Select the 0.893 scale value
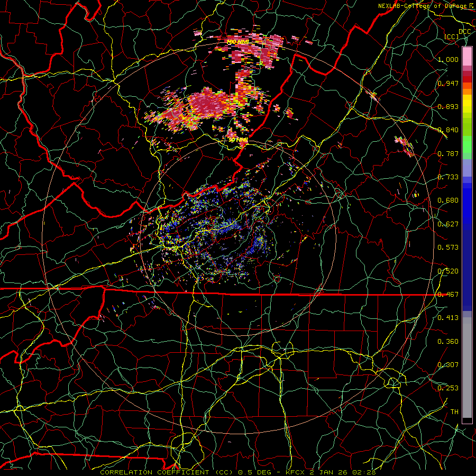The image size is (476, 476). pos(448,106)
